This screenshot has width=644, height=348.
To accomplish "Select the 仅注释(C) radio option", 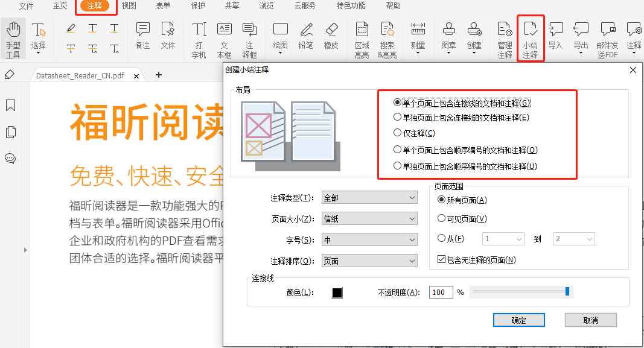I will click(397, 133).
